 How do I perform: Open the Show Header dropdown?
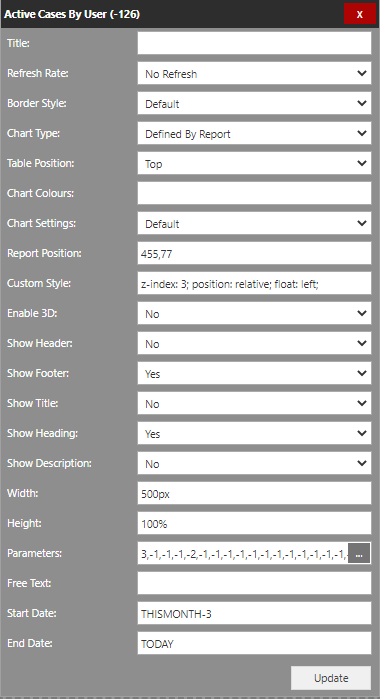pyautogui.click(x=254, y=343)
